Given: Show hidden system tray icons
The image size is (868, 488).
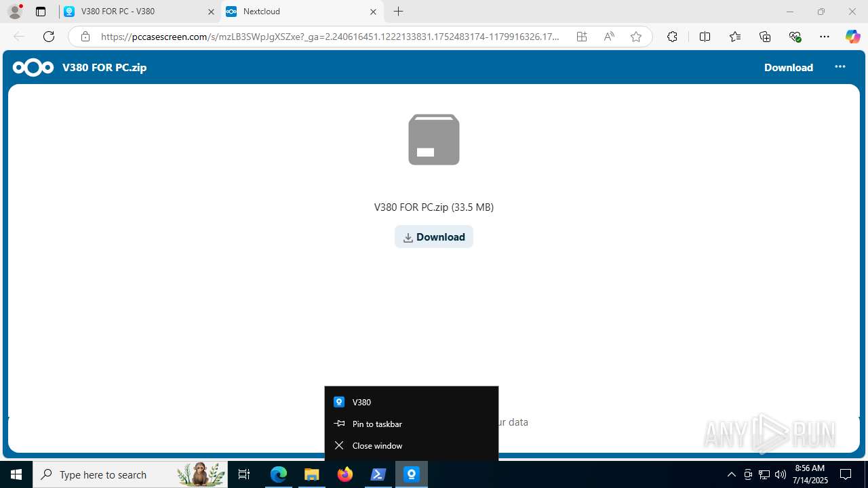Looking at the screenshot, I should [x=731, y=474].
